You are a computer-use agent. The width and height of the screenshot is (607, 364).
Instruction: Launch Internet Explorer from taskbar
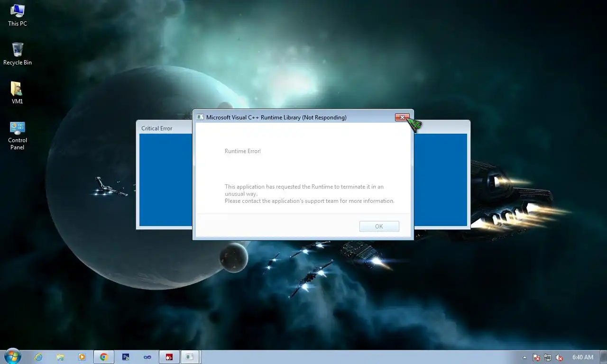38,357
